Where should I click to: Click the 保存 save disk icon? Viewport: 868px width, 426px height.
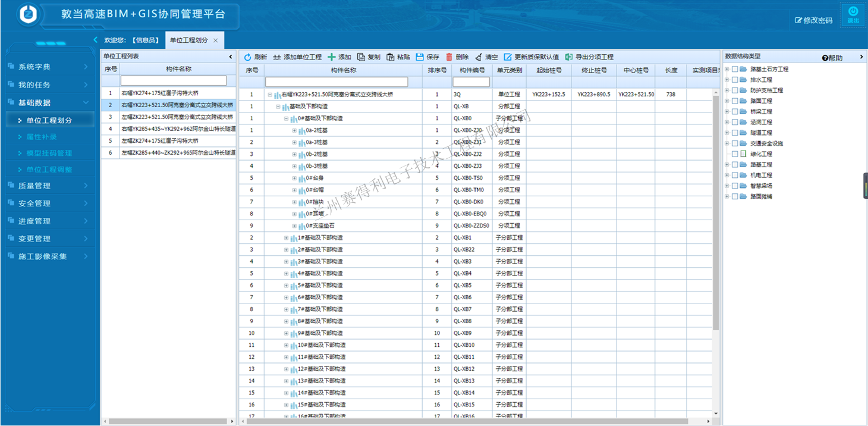420,57
